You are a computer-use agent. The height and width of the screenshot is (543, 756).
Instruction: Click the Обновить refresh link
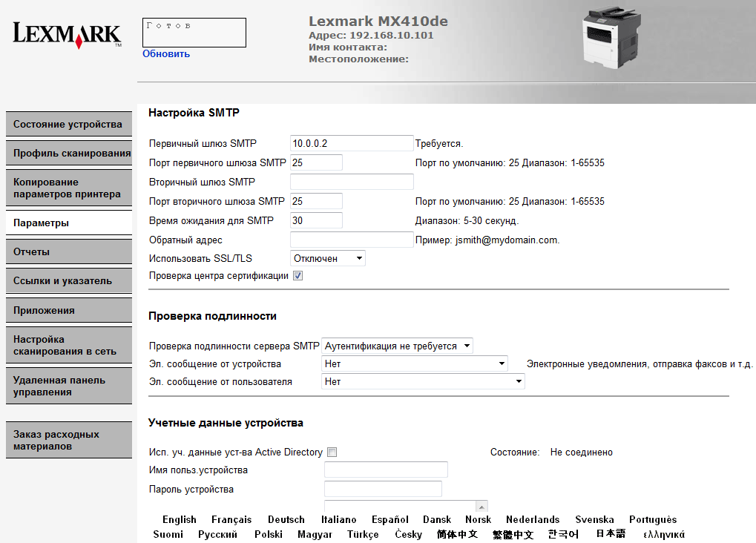point(166,54)
